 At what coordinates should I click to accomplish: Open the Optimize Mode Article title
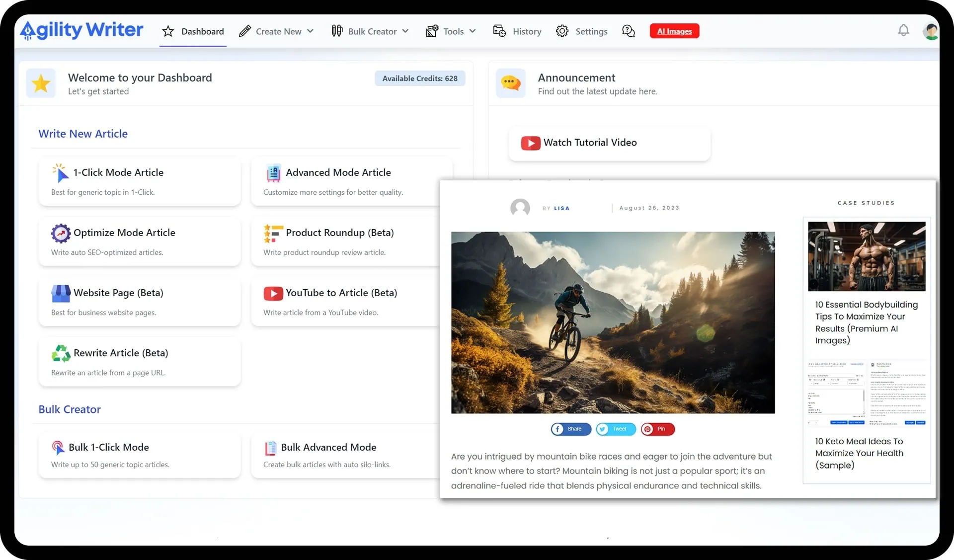pos(124,233)
